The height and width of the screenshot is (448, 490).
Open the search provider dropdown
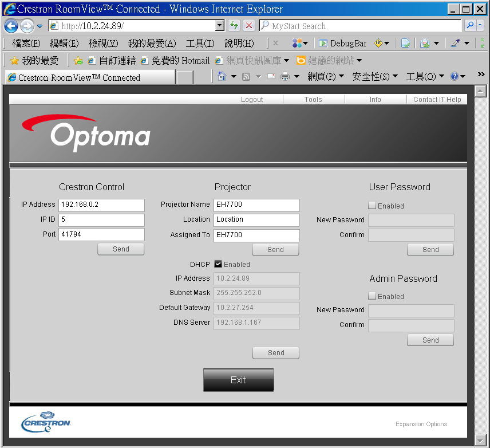point(480,25)
